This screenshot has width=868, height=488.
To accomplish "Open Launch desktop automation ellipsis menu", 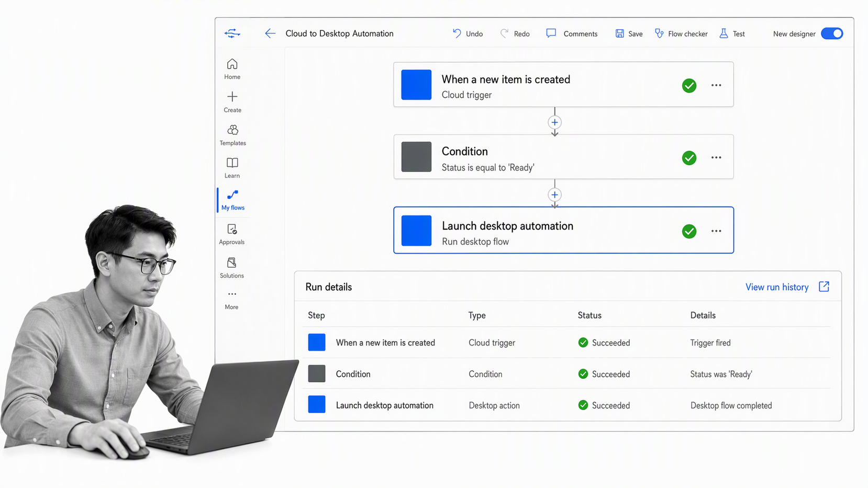I will click(716, 231).
